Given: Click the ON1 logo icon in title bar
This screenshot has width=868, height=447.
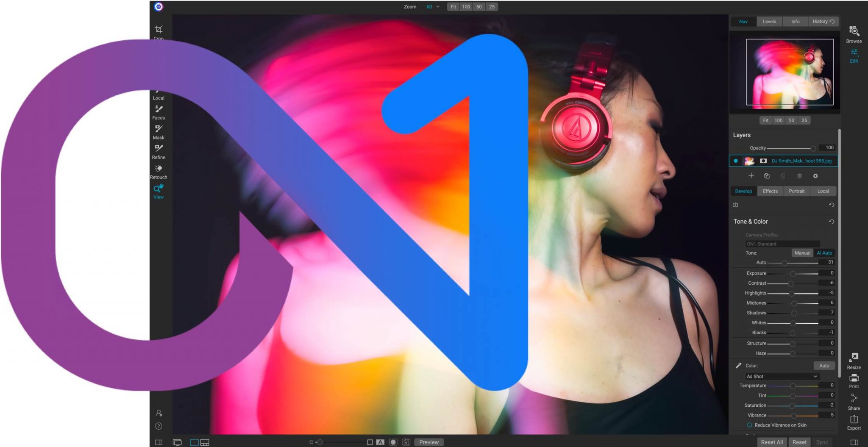Looking at the screenshot, I should click(159, 6).
